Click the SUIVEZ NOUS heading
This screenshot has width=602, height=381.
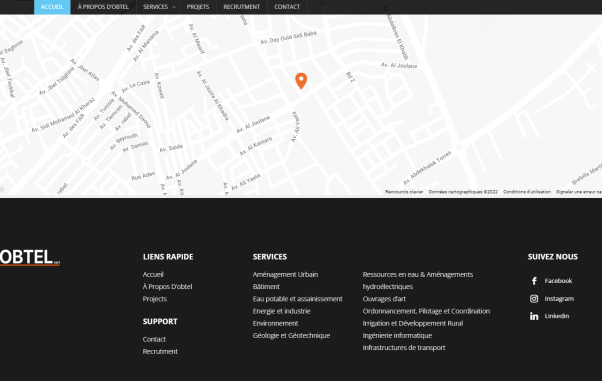552,257
